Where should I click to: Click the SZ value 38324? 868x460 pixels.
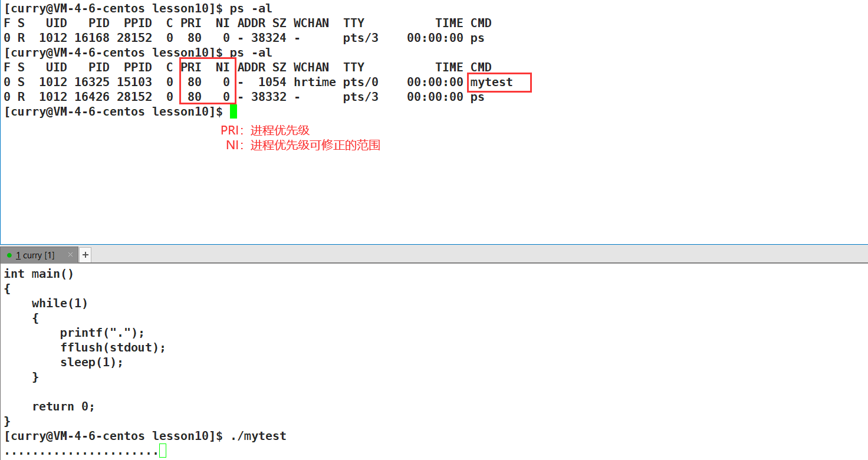(x=269, y=38)
